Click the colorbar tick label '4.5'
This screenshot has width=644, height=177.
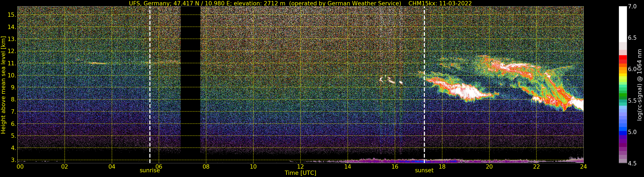(x=632, y=163)
